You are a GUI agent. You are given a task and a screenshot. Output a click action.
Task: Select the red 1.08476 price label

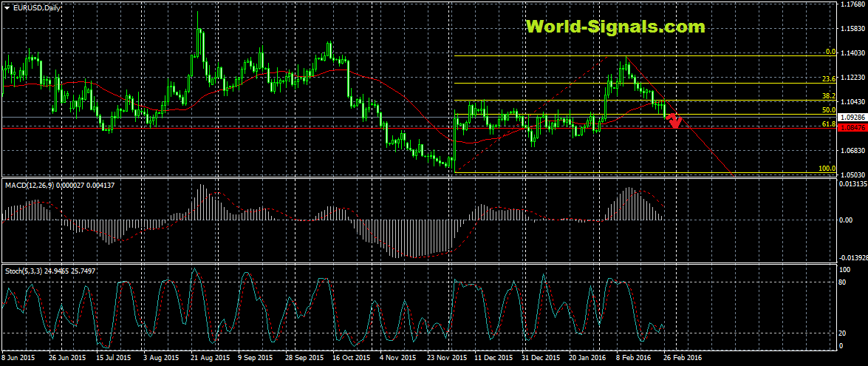[x=852, y=127]
